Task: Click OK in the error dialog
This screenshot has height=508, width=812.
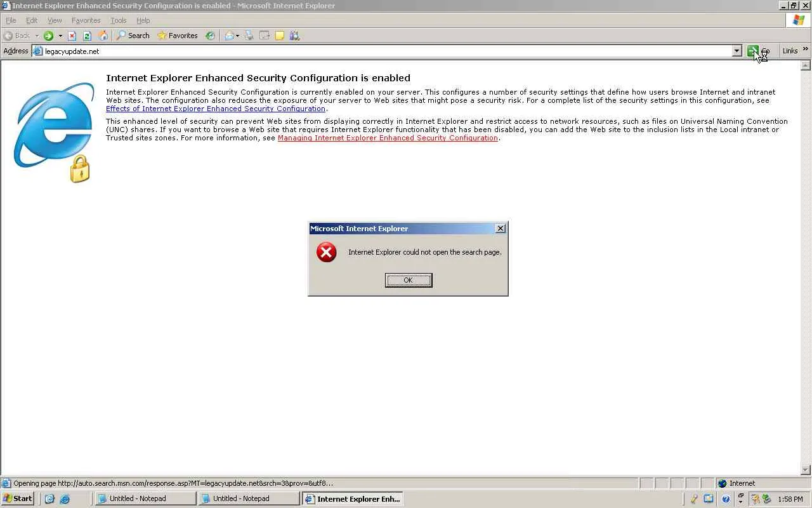Action: pyautogui.click(x=409, y=280)
